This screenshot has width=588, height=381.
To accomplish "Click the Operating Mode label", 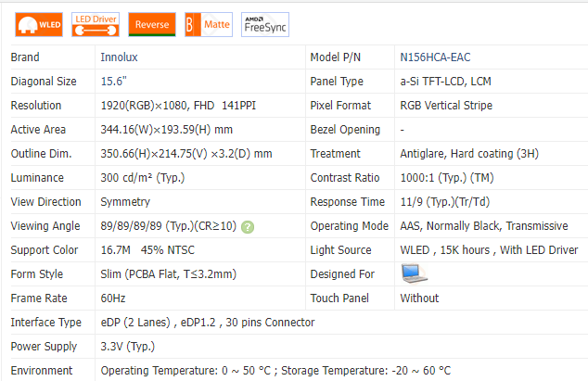I will pyautogui.click(x=350, y=226).
